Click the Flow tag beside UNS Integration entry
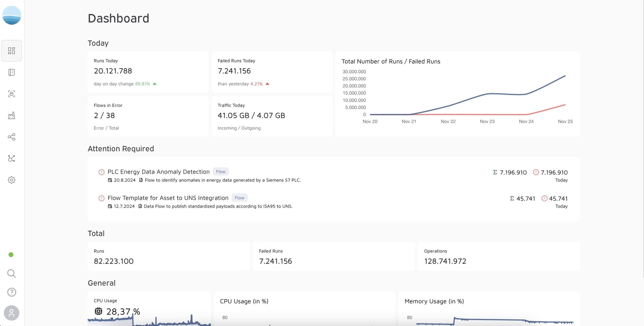The image size is (644, 326). point(239,198)
